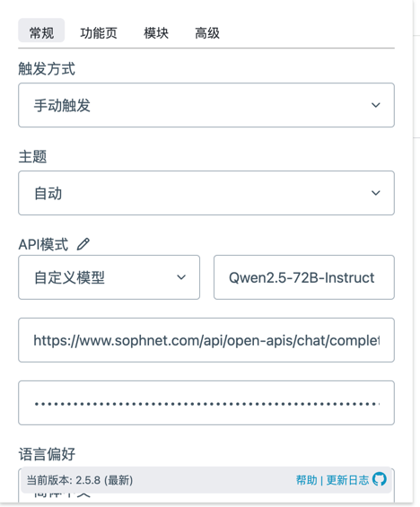Click the sophnet API URL field
Image resolution: width=420 pixels, height=507 pixels.
[206, 340]
